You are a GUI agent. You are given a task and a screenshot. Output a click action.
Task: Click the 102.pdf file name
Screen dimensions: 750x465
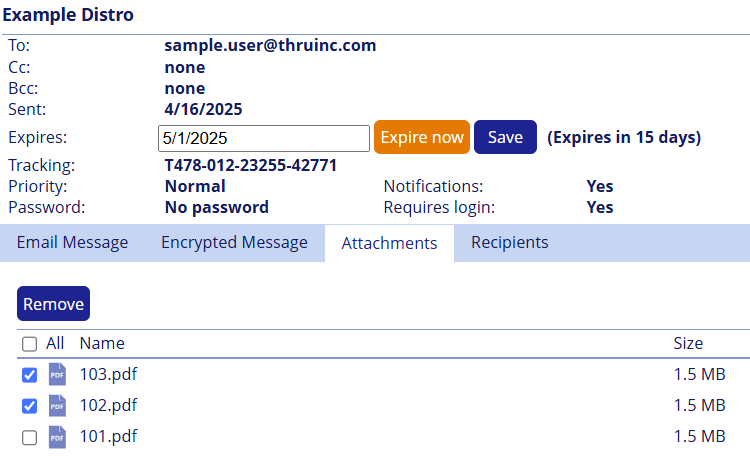[108, 406]
